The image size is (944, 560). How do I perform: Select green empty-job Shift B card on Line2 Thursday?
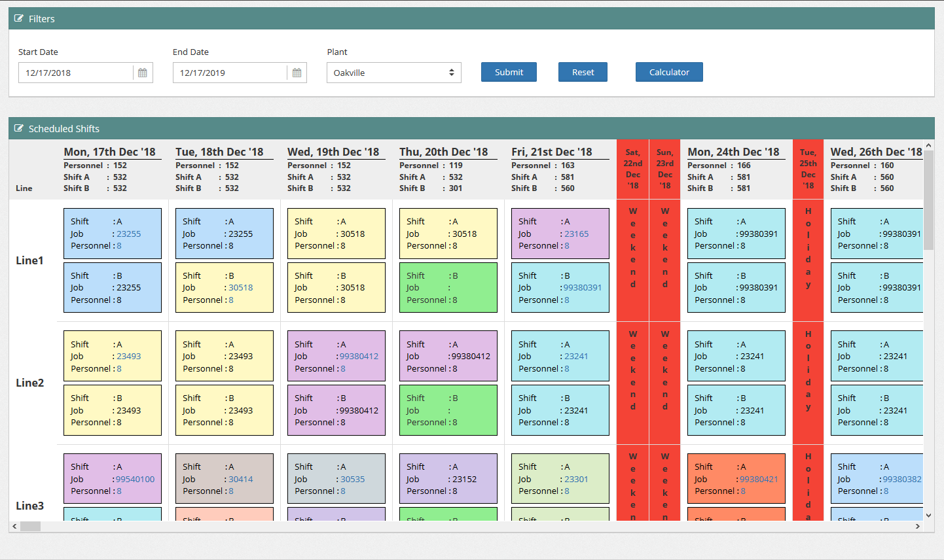pos(448,410)
